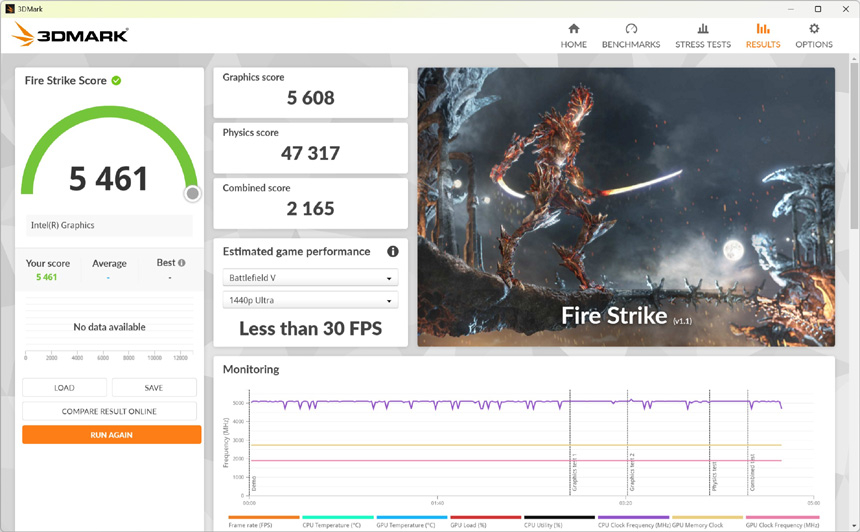
Task: Click the Load button
Action: [x=64, y=387]
